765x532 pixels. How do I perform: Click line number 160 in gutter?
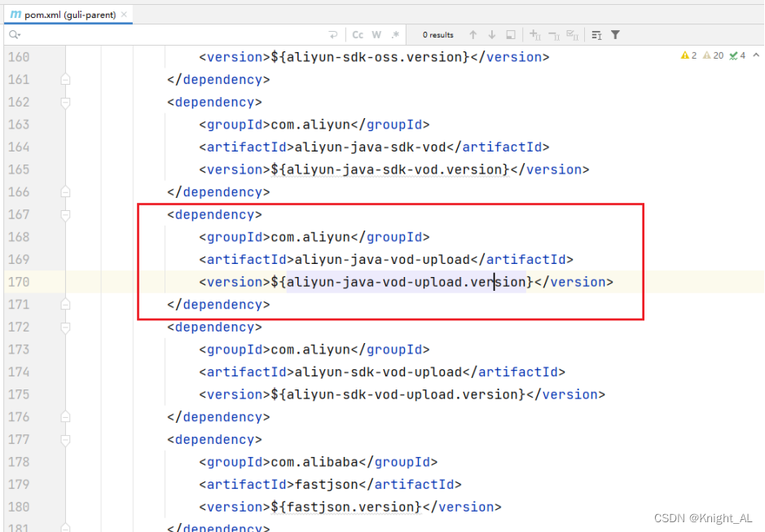click(x=19, y=57)
